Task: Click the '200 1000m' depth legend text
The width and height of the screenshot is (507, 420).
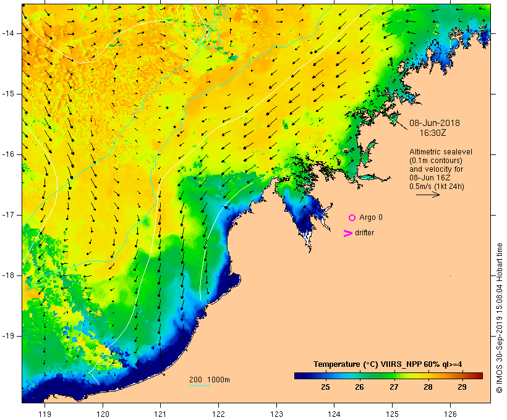Action: 210,380
